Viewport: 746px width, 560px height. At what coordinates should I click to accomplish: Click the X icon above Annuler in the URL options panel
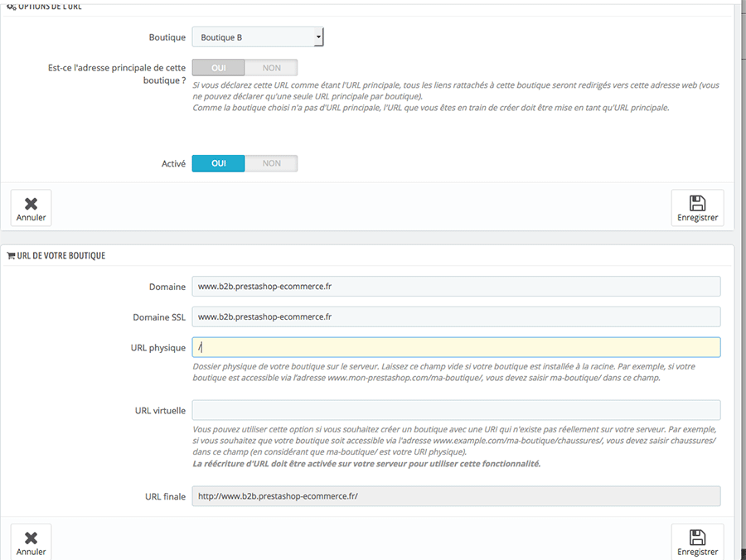(x=31, y=203)
